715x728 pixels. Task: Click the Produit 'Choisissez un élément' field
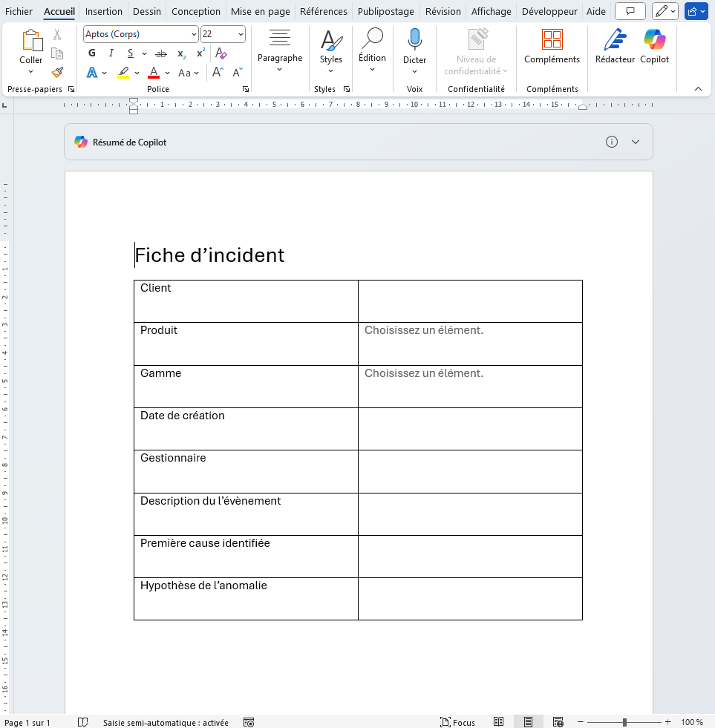(x=424, y=330)
